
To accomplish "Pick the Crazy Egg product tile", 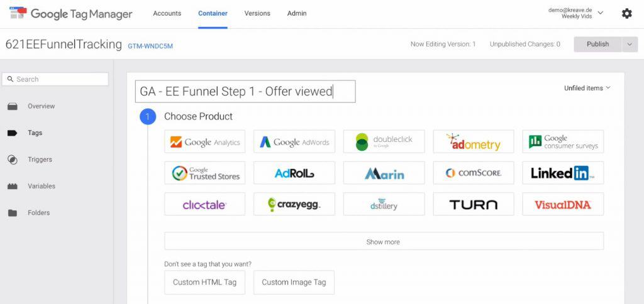I will coord(294,204).
